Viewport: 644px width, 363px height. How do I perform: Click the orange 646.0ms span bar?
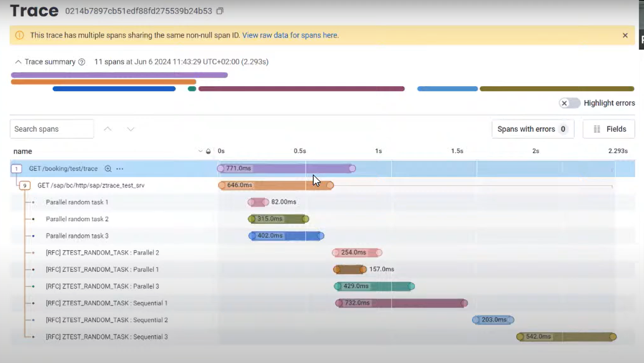[276, 185]
